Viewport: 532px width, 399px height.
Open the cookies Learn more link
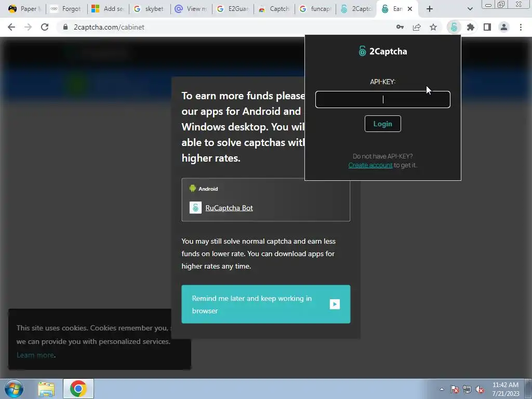[35, 355]
